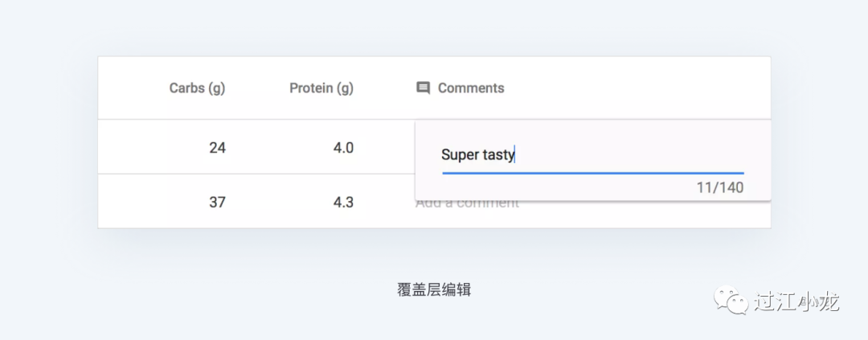Select the Carbs (g) column header
The height and width of the screenshot is (340, 868).
click(197, 88)
